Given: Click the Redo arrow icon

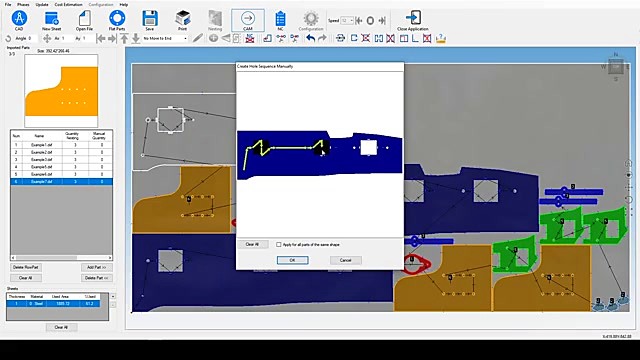Looking at the screenshot, I should point(322,38).
